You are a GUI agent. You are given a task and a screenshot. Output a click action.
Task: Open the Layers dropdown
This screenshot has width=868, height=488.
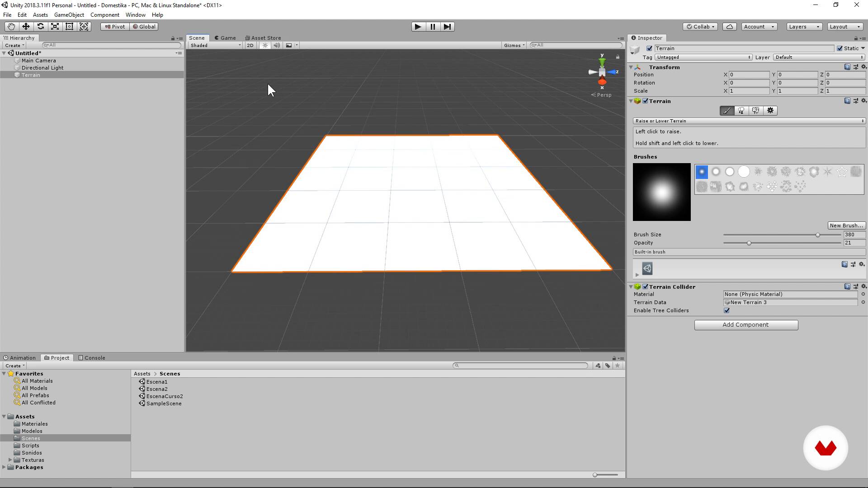point(804,27)
